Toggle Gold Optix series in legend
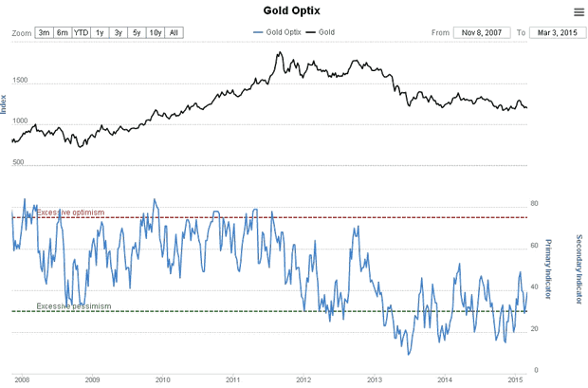 (x=281, y=32)
